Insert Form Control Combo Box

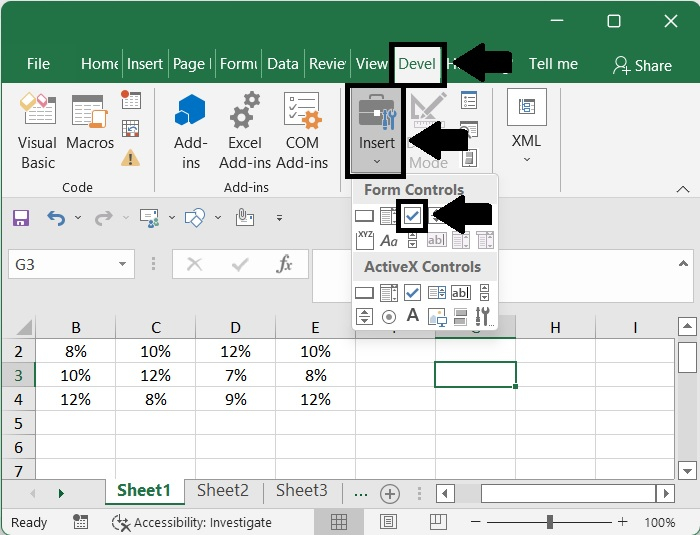pyautogui.click(x=388, y=216)
